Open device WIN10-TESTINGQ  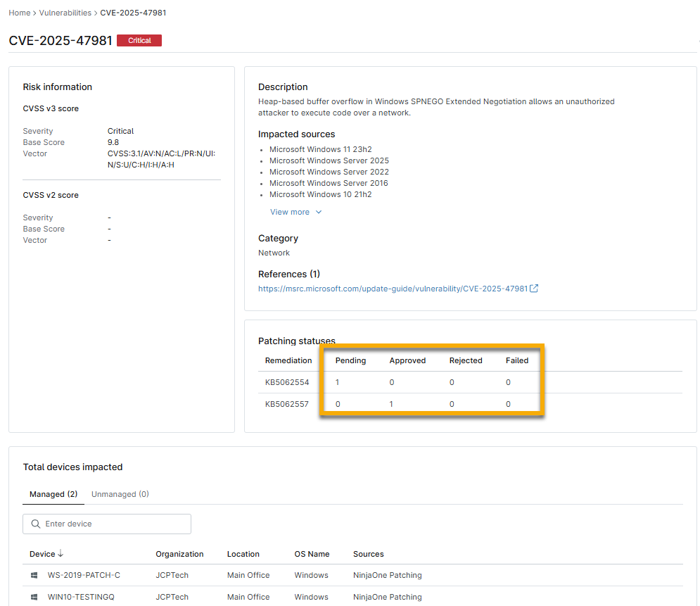point(81,598)
